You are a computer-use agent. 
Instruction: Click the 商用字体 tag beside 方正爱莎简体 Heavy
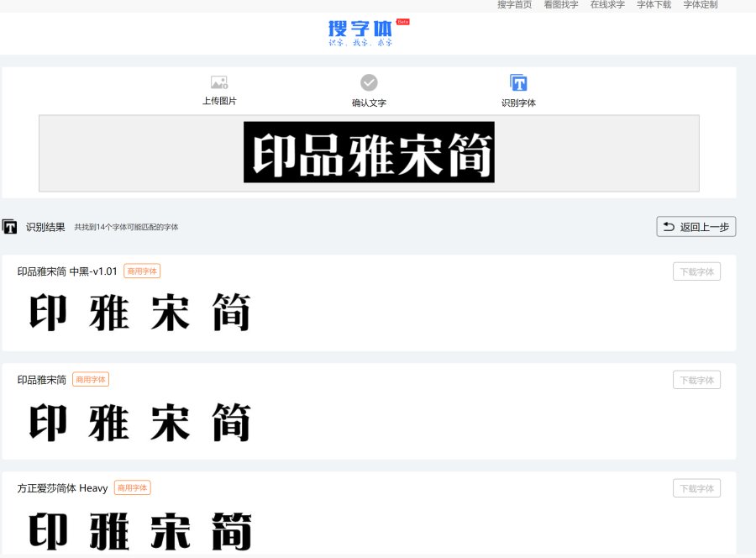[133, 488]
